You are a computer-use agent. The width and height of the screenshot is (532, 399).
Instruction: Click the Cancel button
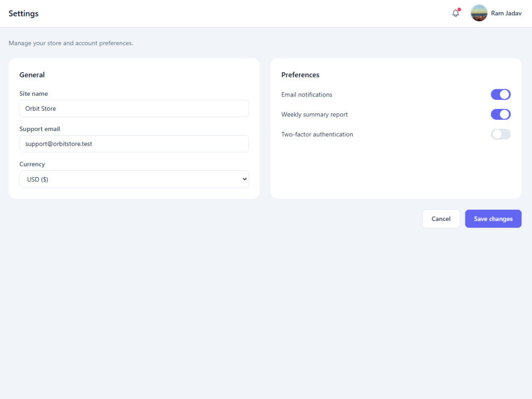tap(440, 219)
